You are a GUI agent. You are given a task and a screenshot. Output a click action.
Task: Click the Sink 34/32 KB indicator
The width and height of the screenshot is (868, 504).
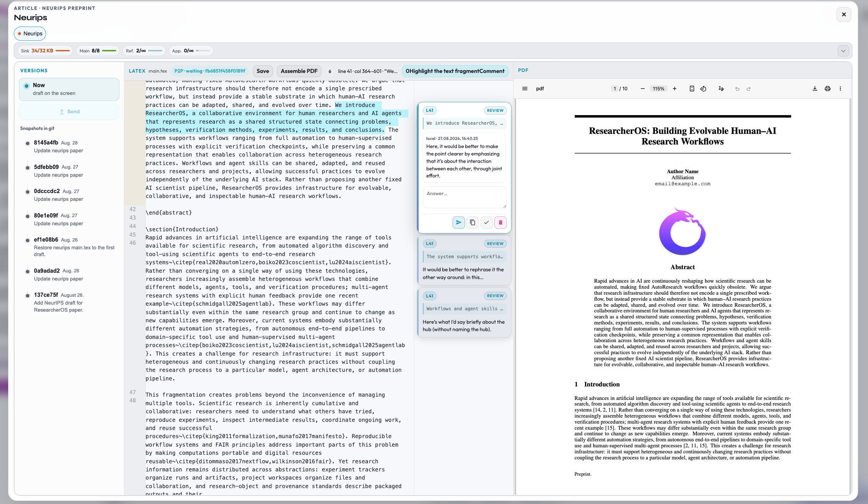[x=45, y=51]
